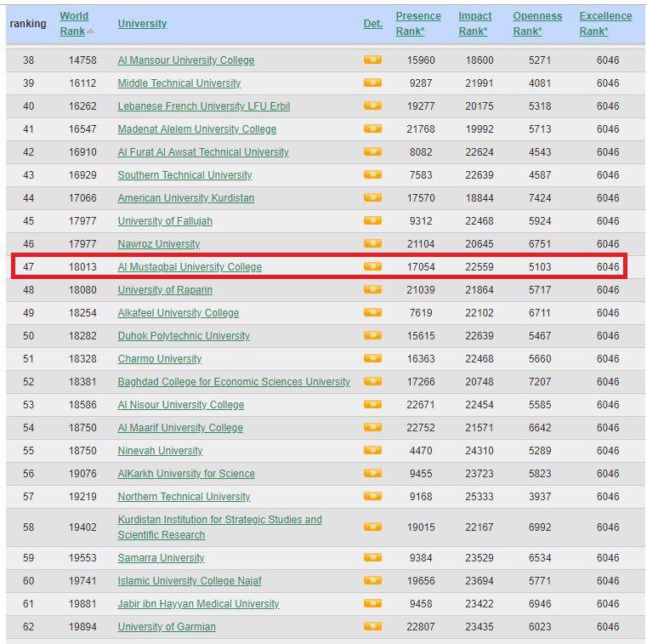This screenshot has width=647, height=644.
Task: Open details icon for Middle Technical University
Action: coord(372,83)
